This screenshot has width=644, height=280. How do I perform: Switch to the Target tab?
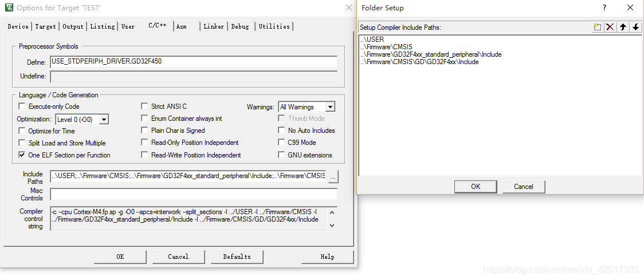coord(45,26)
